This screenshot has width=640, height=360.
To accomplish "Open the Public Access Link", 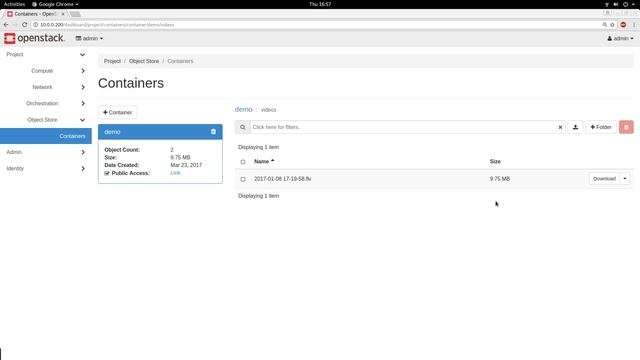I will pos(175,173).
